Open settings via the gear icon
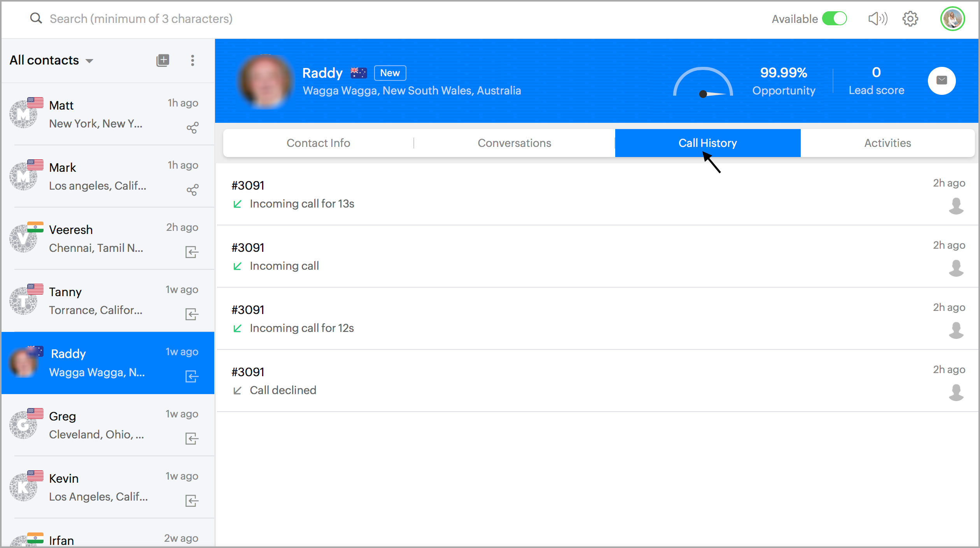The height and width of the screenshot is (548, 980). [x=910, y=19]
